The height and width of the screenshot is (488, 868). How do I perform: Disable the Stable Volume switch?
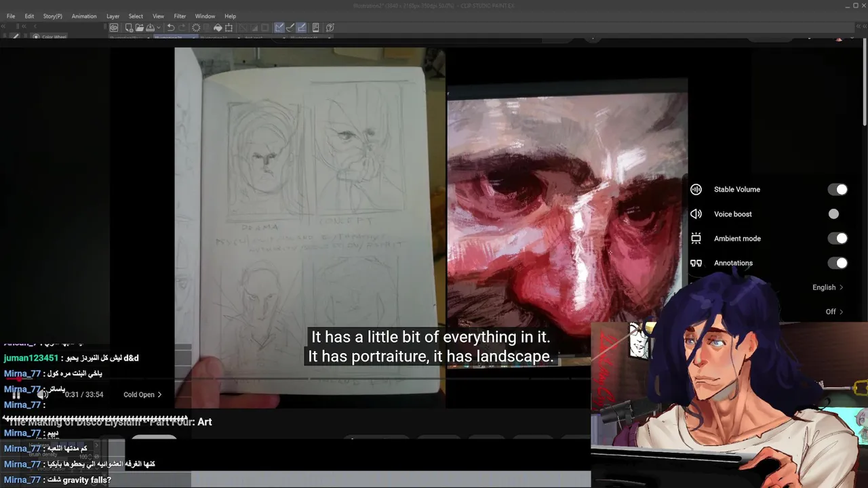point(837,190)
